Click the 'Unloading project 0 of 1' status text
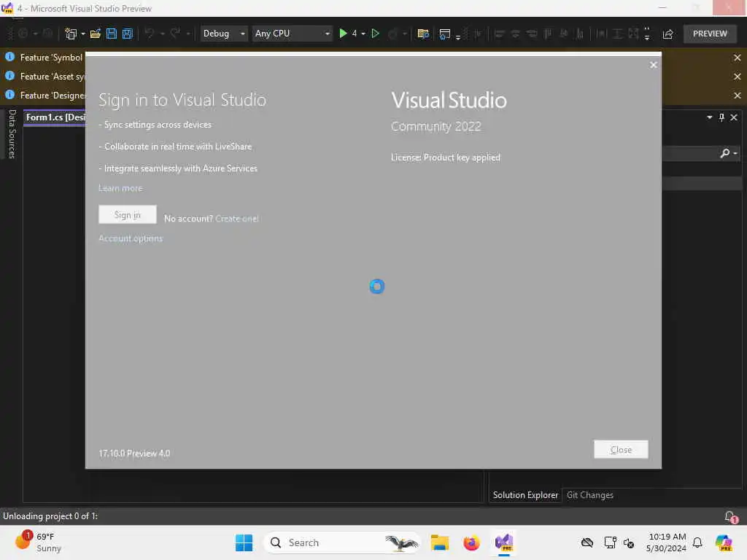 (50, 516)
